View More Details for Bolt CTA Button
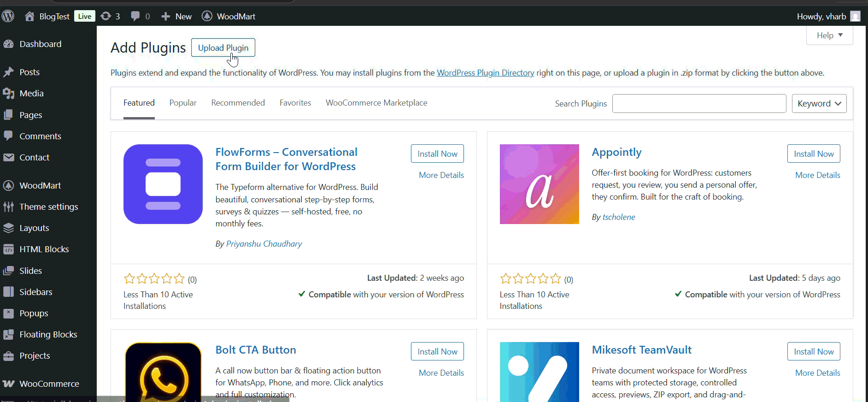This screenshot has width=868, height=402. 441,373
